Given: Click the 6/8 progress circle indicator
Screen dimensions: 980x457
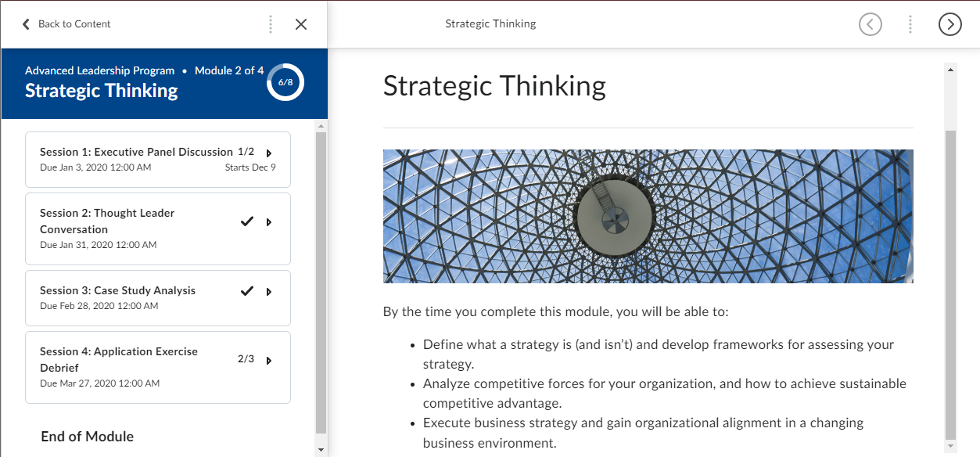Looking at the screenshot, I should click(285, 82).
